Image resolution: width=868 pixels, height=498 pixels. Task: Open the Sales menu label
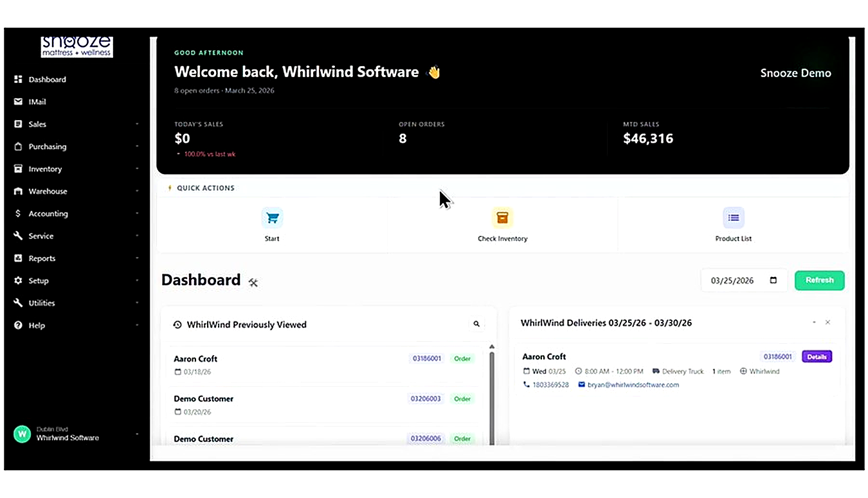pyautogui.click(x=37, y=125)
